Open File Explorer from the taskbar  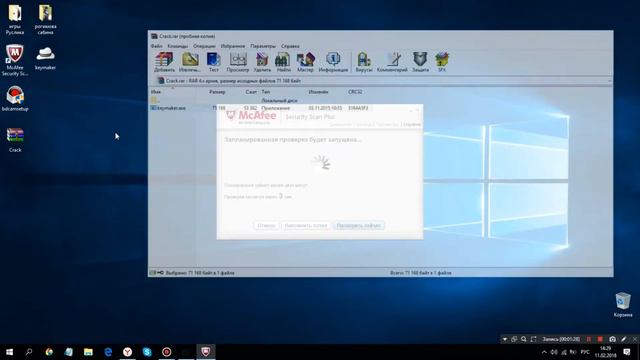88,352
